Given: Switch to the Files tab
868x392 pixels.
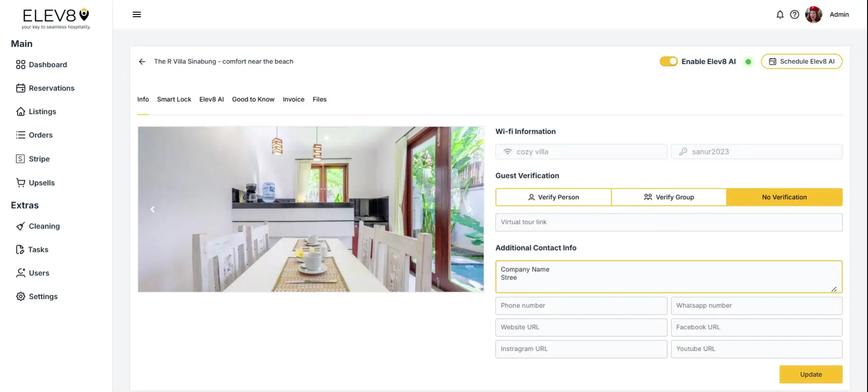Looking at the screenshot, I should (320, 99).
